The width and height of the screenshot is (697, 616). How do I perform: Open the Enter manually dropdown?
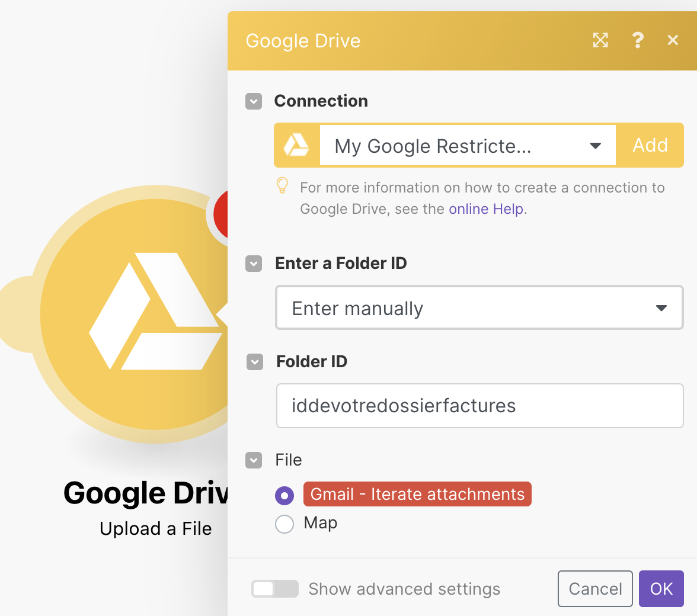click(x=479, y=308)
